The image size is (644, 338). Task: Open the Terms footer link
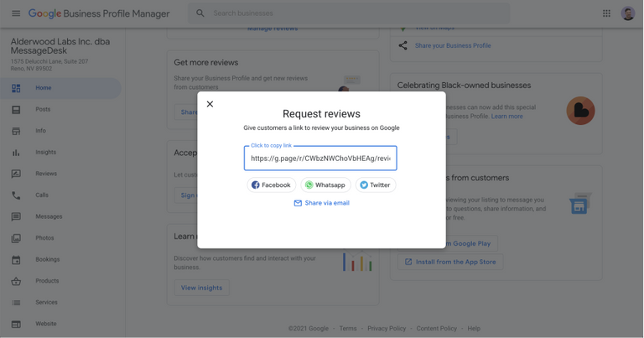tap(348, 329)
